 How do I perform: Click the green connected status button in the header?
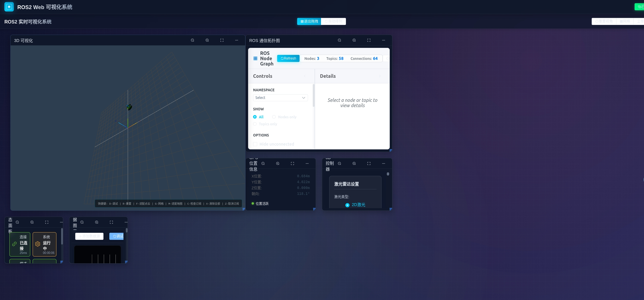click(x=639, y=7)
